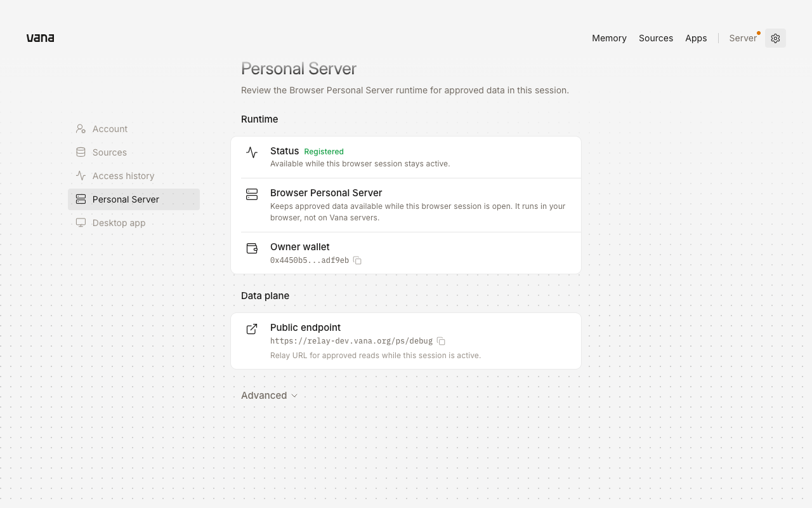The width and height of the screenshot is (812, 508).
Task: Expand the Advanced section
Action: click(x=269, y=396)
